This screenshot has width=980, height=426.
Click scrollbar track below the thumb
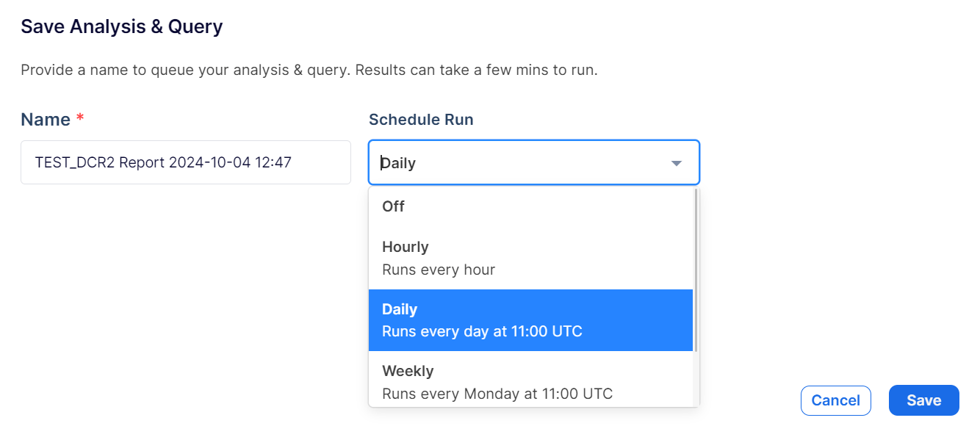click(x=696, y=378)
